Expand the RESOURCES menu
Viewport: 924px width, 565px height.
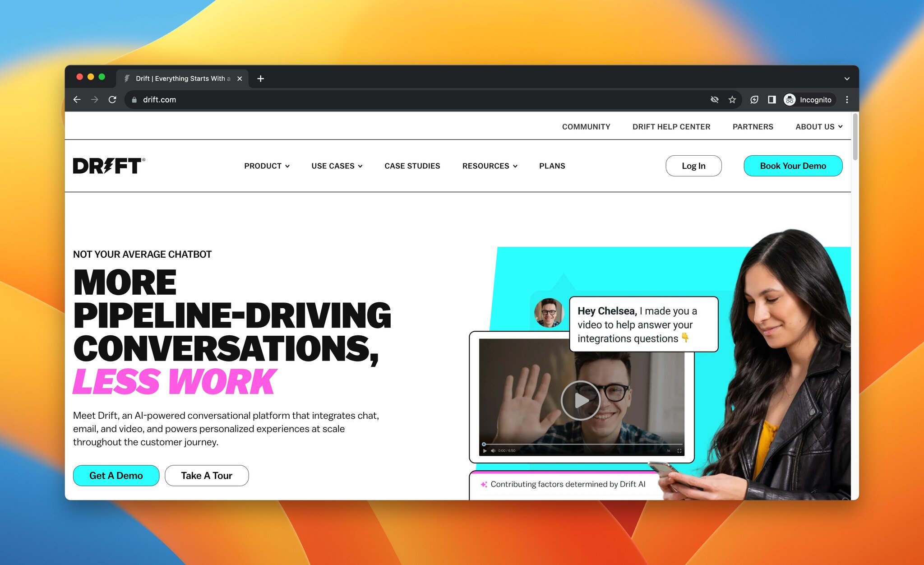click(x=490, y=166)
